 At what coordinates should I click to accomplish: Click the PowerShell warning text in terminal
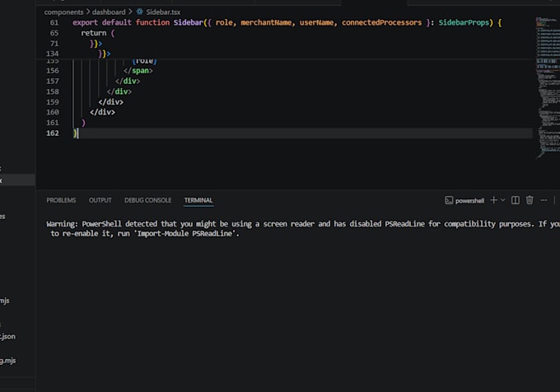pos(303,228)
